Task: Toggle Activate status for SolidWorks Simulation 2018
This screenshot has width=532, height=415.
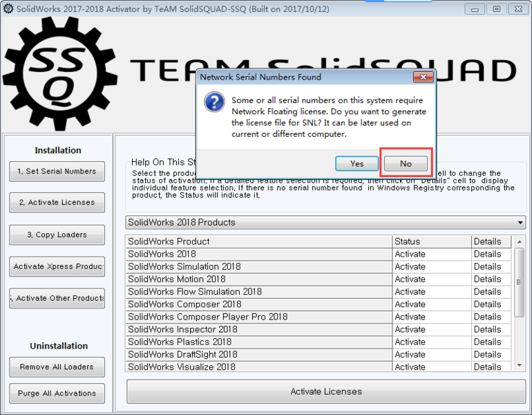Action: pos(432,266)
